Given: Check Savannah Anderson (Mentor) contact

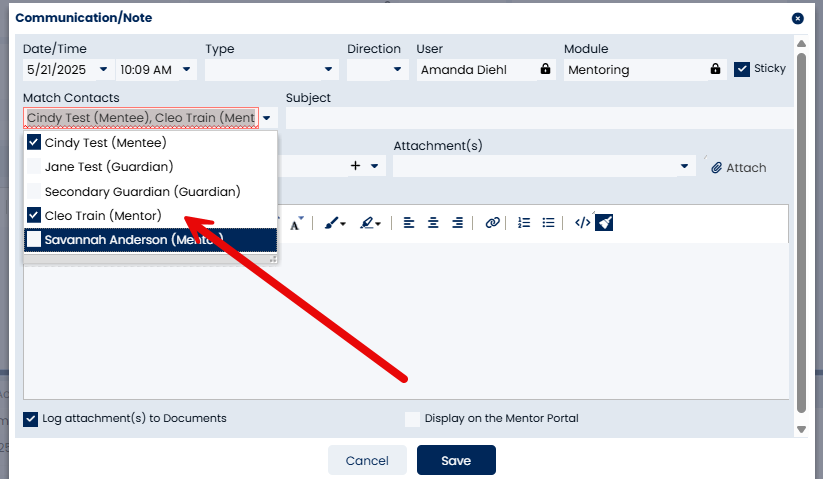Looking at the screenshot, I should (34, 239).
